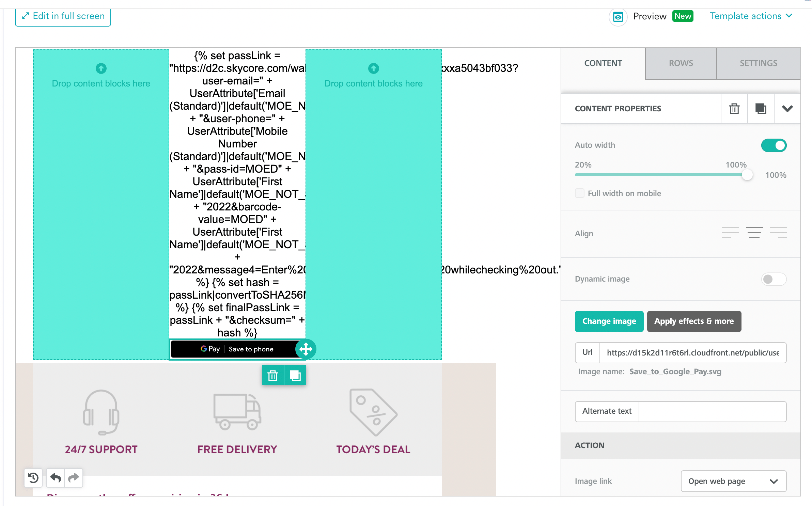812x506 pixels.
Task: Click the move handle on Google Pay image
Action: (x=306, y=349)
